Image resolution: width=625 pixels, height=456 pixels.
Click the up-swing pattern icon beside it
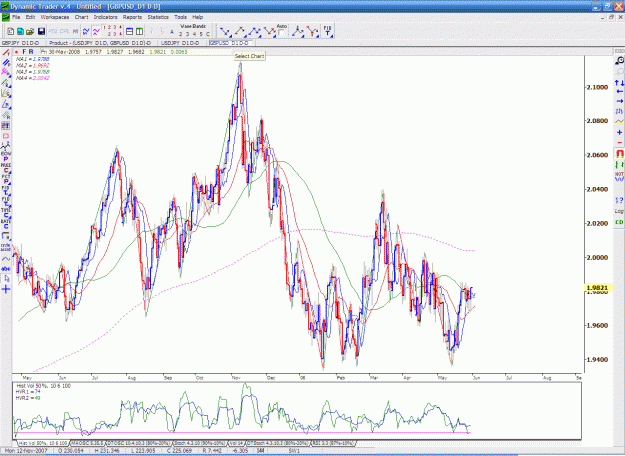tap(240, 31)
